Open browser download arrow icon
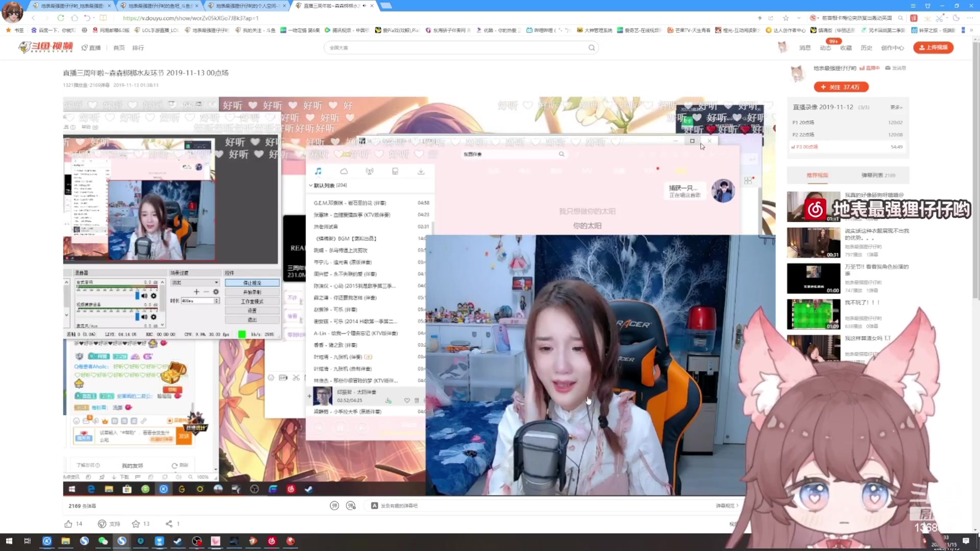This screenshot has width=980, height=551. [927, 18]
